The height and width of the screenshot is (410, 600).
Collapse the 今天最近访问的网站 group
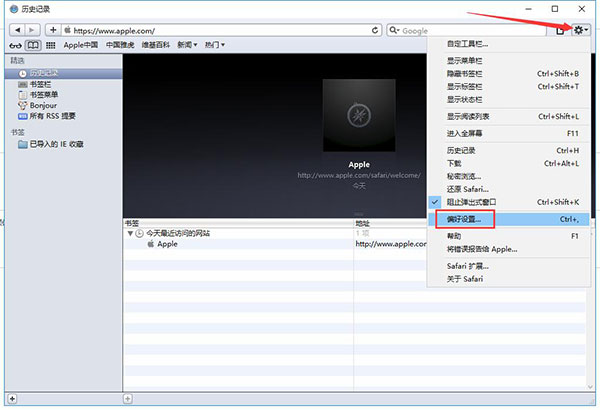point(129,233)
